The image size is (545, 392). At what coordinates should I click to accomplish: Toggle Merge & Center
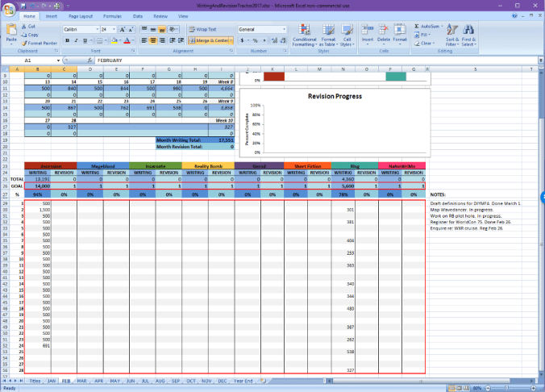click(208, 40)
